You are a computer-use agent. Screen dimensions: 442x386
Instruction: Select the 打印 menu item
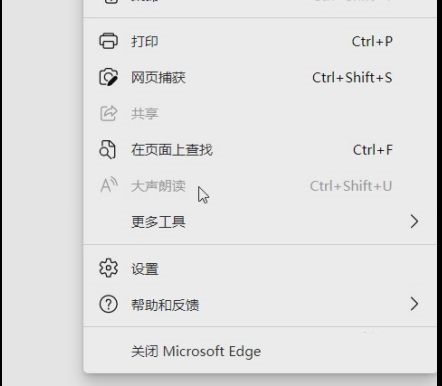(260, 41)
